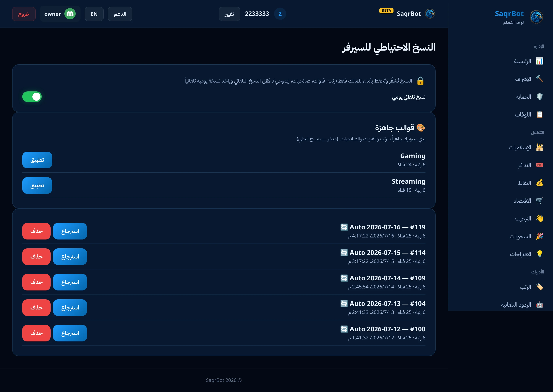This screenshot has height=392, width=553.
Task: Delete backup Auto 2026-07-16 #119
Action: coord(36,231)
